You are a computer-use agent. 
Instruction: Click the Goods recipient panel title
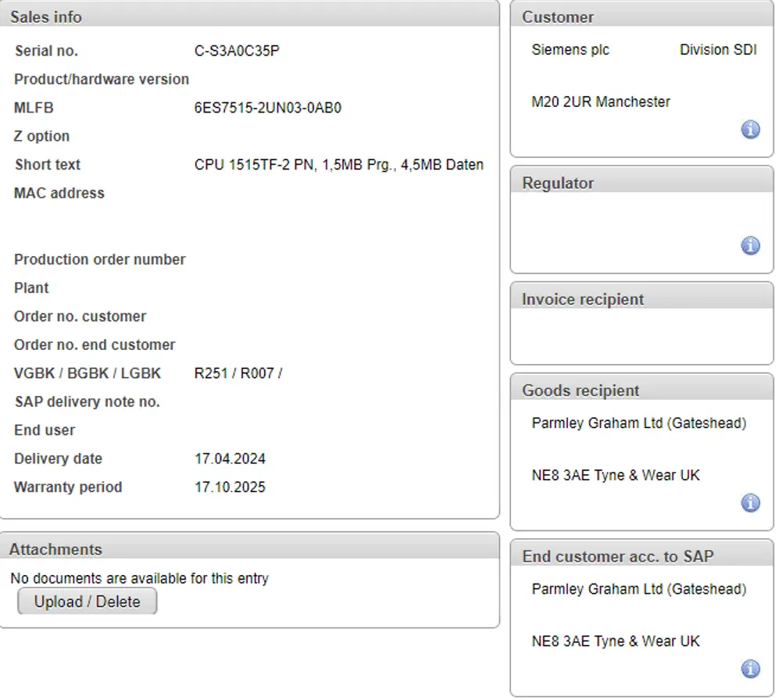(581, 391)
